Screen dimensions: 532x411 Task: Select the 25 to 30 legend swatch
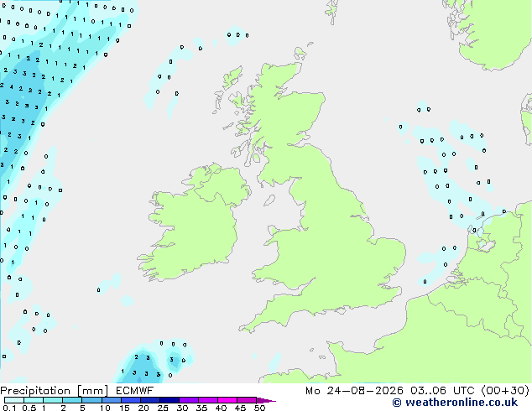(169, 400)
